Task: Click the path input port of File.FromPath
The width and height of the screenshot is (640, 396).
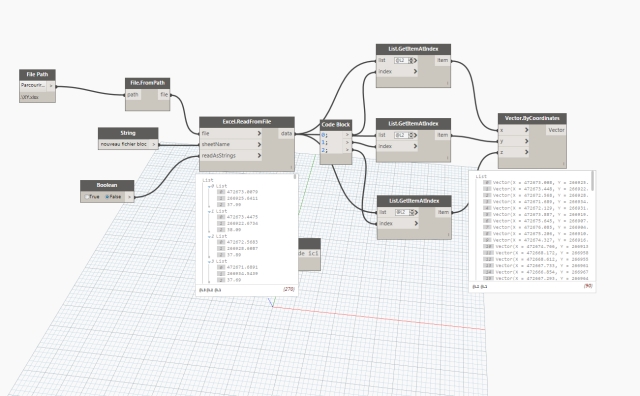Action: click(x=133, y=95)
